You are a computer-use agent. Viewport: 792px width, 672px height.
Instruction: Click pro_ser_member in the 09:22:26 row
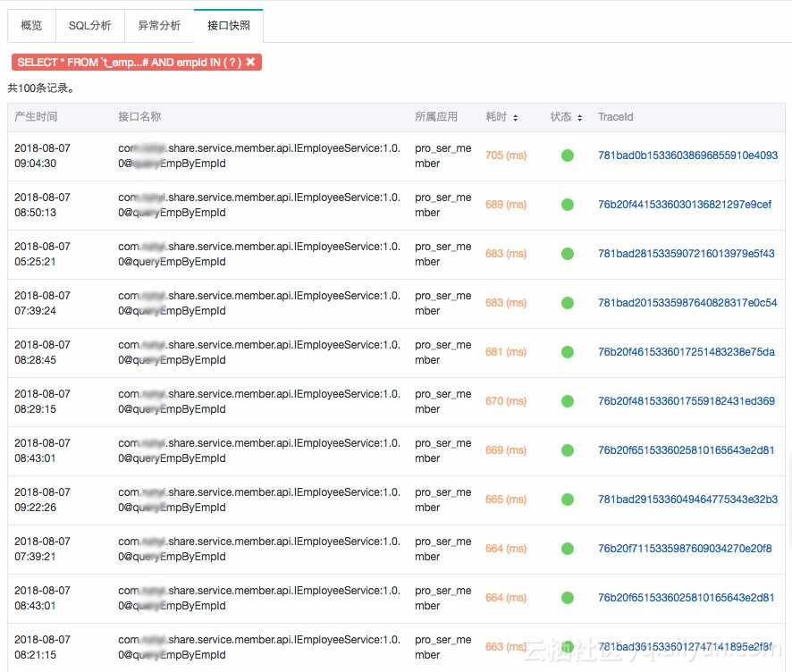point(443,500)
